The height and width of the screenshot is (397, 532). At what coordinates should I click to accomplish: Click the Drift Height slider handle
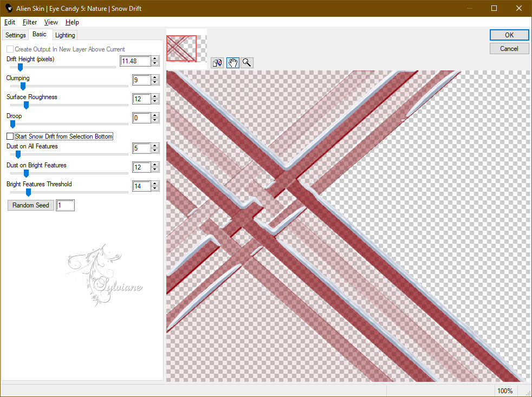click(21, 67)
